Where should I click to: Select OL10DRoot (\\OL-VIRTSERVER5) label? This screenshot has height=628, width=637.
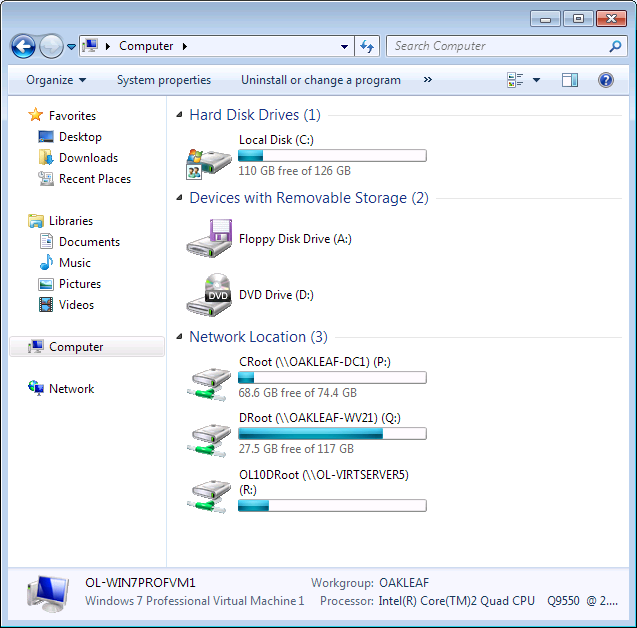324,482
